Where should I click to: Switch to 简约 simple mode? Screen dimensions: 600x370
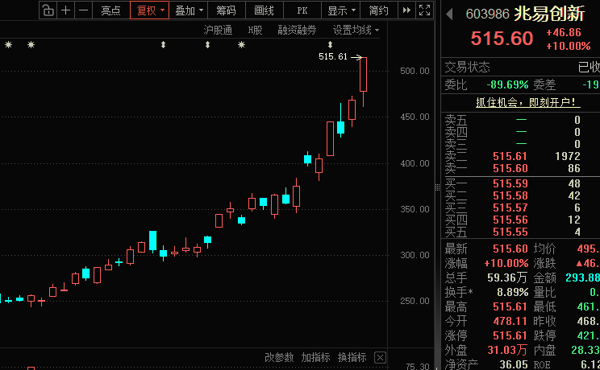click(x=378, y=10)
